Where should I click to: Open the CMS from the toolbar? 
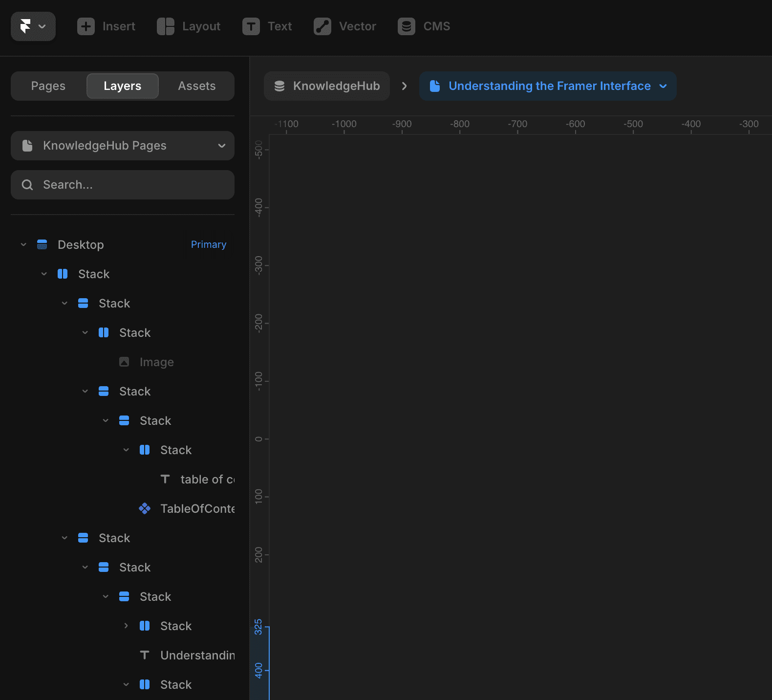pos(424,26)
